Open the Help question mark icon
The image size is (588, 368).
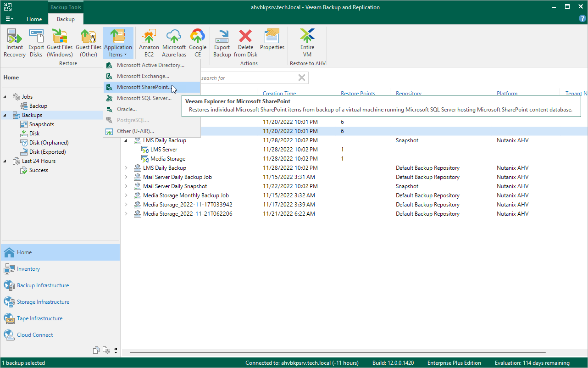582,18
